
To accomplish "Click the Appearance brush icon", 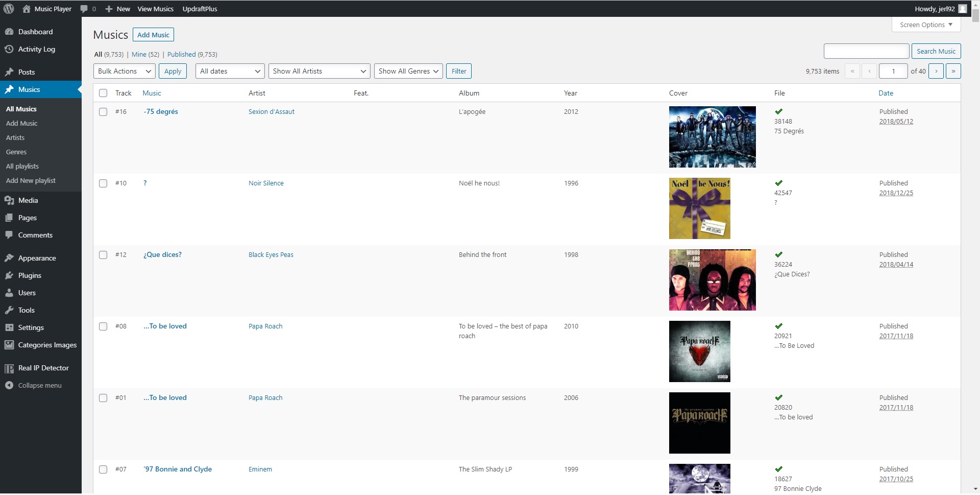I will click(x=9, y=258).
